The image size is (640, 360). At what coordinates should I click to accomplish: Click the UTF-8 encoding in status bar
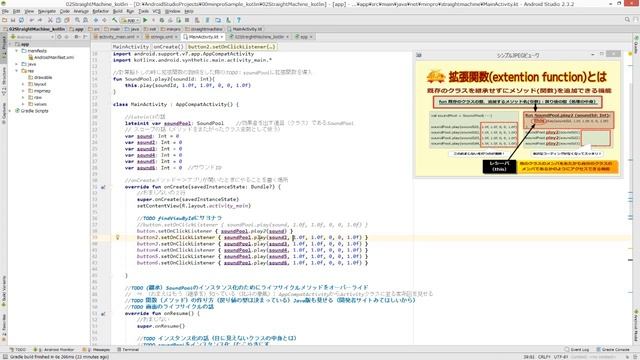(560, 357)
